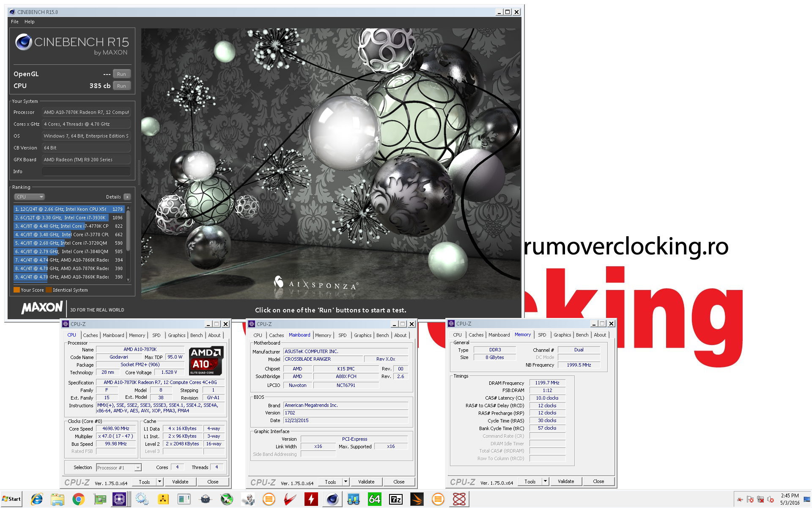Click the yellow square taskbar icon
Screen dimensions: 812x508
(163, 500)
